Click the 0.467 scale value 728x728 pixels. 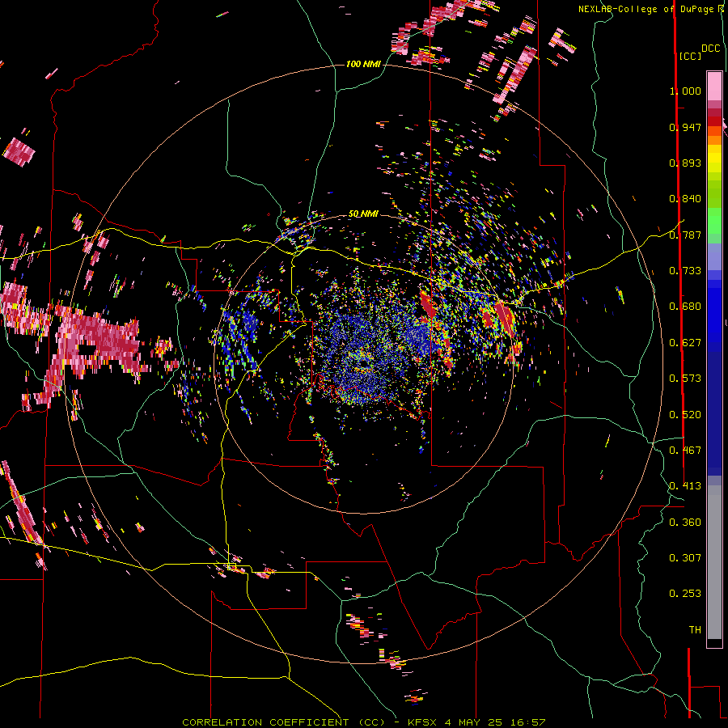pyautogui.click(x=685, y=451)
